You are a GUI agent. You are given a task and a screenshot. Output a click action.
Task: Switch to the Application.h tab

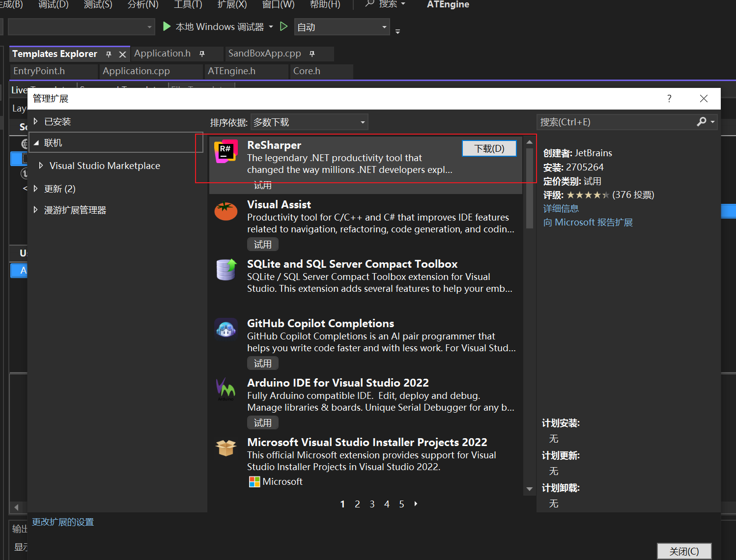pos(162,54)
